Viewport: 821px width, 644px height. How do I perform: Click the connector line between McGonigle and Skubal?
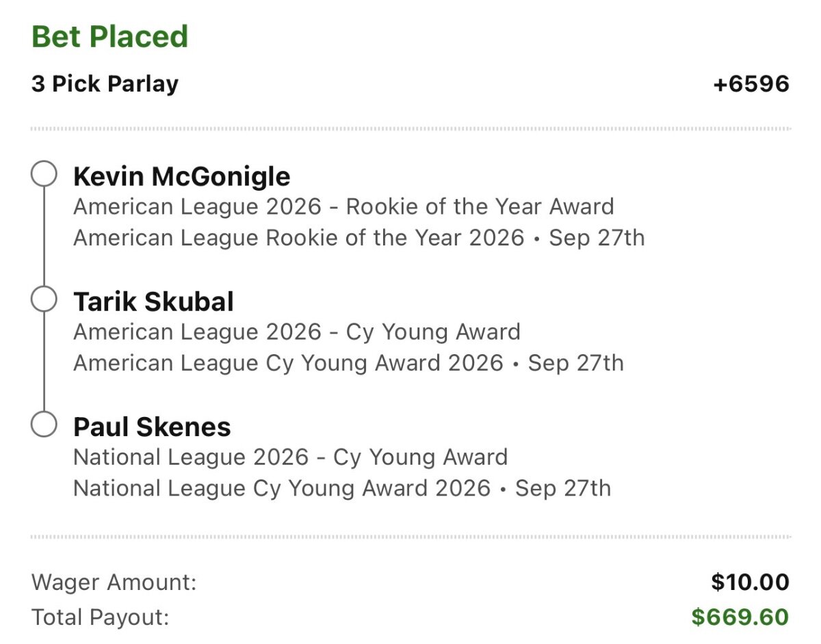pyautogui.click(x=44, y=237)
